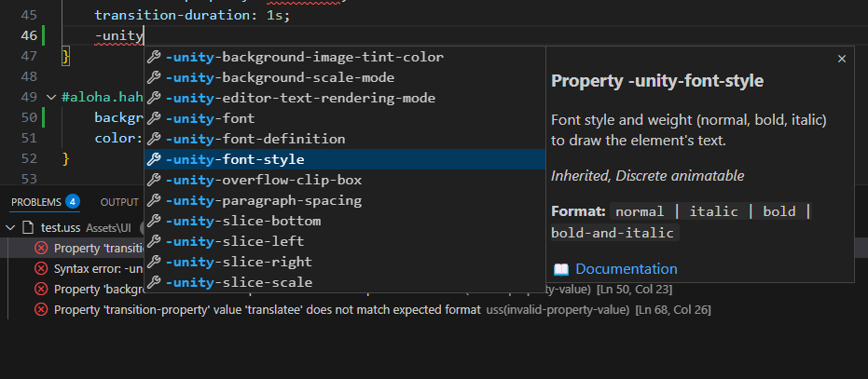Image resolution: width=868 pixels, height=379 pixels.
Task: Choose -unity-overflow-clip-box from the autocomplete list
Action: [x=263, y=180]
